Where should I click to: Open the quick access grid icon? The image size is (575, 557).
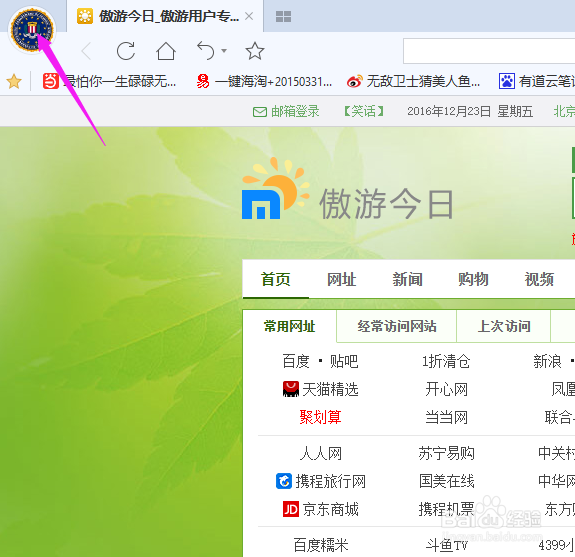click(x=283, y=17)
